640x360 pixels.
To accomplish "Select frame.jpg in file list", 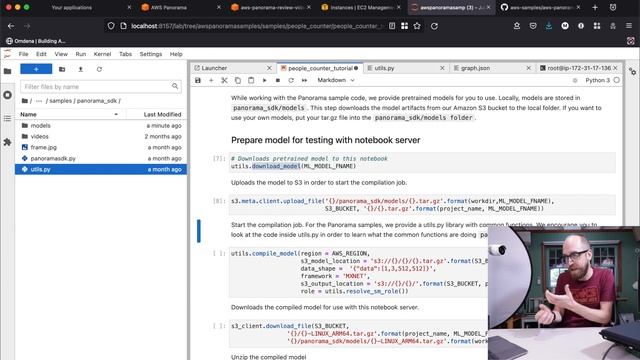I will [101, 147].
